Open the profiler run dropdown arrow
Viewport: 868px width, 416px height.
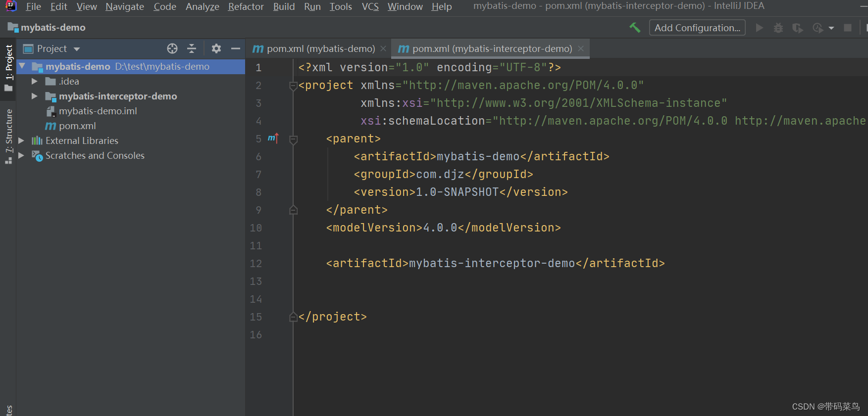coord(831,28)
